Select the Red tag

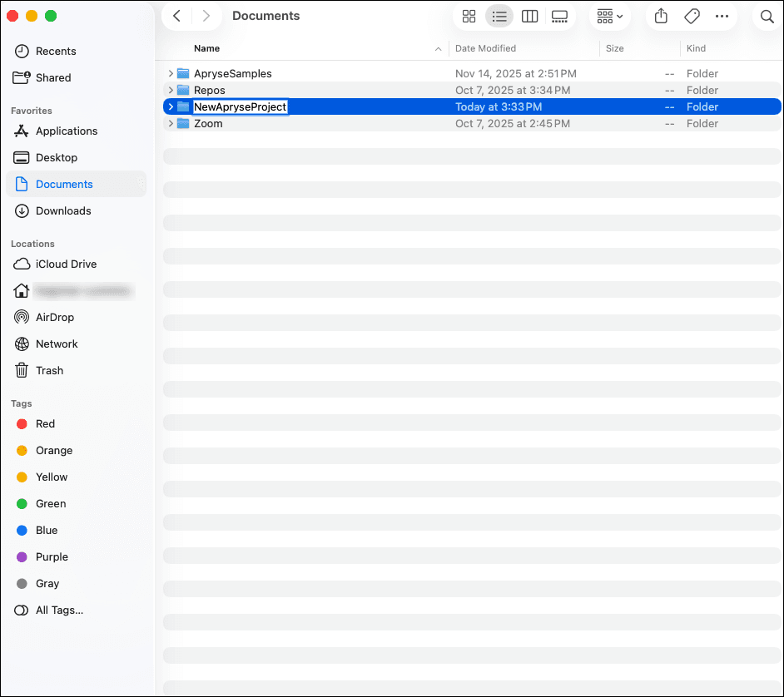point(45,424)
